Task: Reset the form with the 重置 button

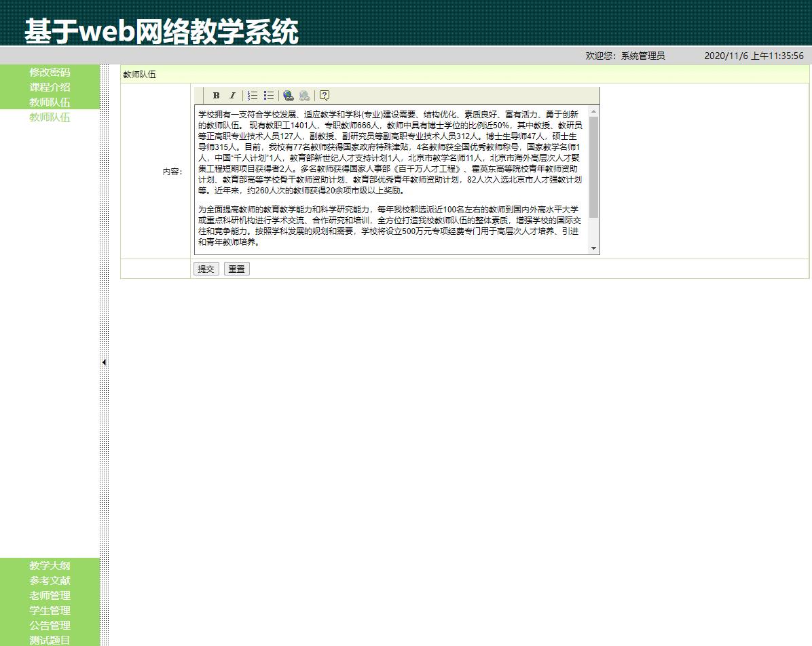Action: [236, 269]
